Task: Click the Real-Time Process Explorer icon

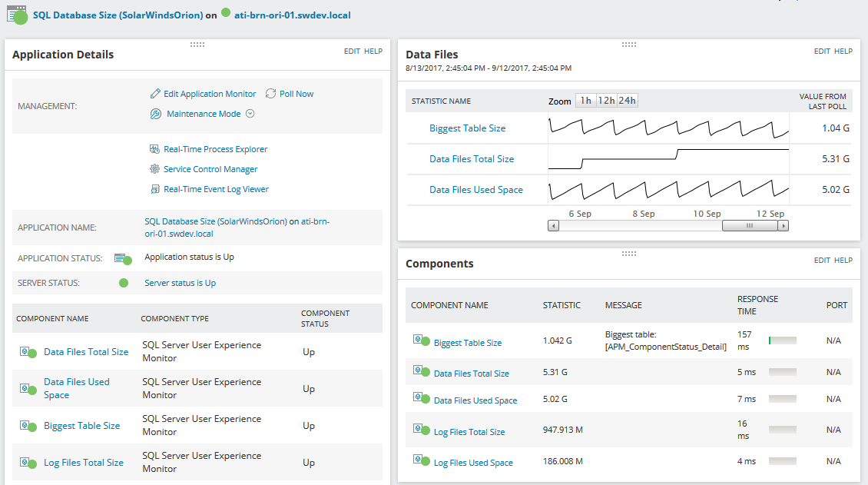Action: pos(154,149)
